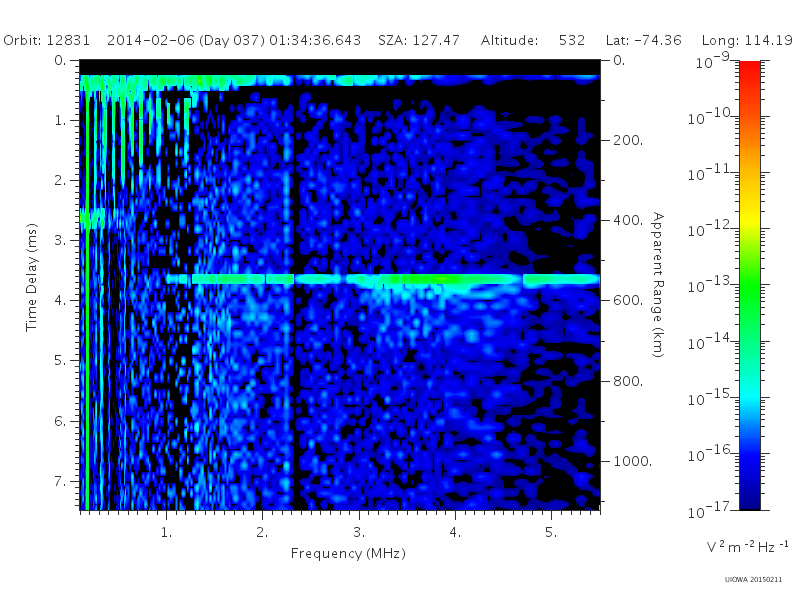Click the 4. time delay tick label
The height and width of the screenshot is (600, 800).
[60, 301]
